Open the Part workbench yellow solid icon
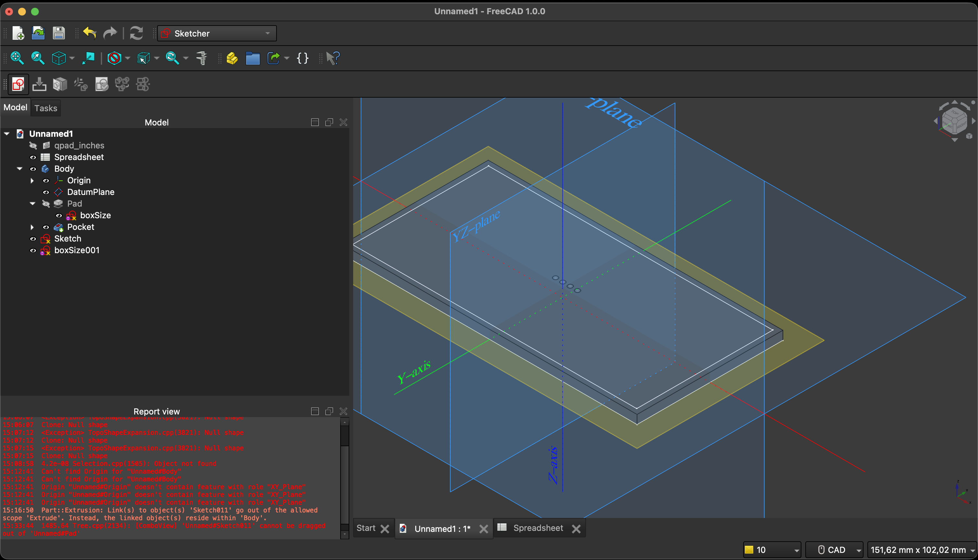 coord(233,58)
